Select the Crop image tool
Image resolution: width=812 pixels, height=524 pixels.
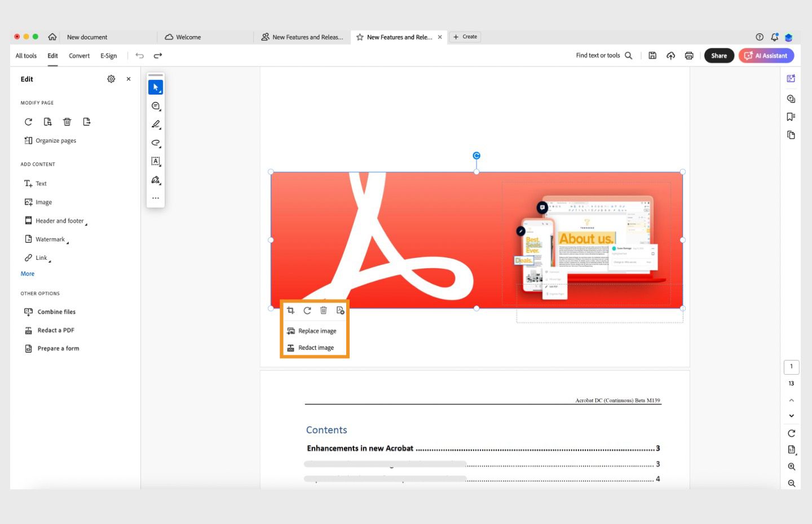290,310
